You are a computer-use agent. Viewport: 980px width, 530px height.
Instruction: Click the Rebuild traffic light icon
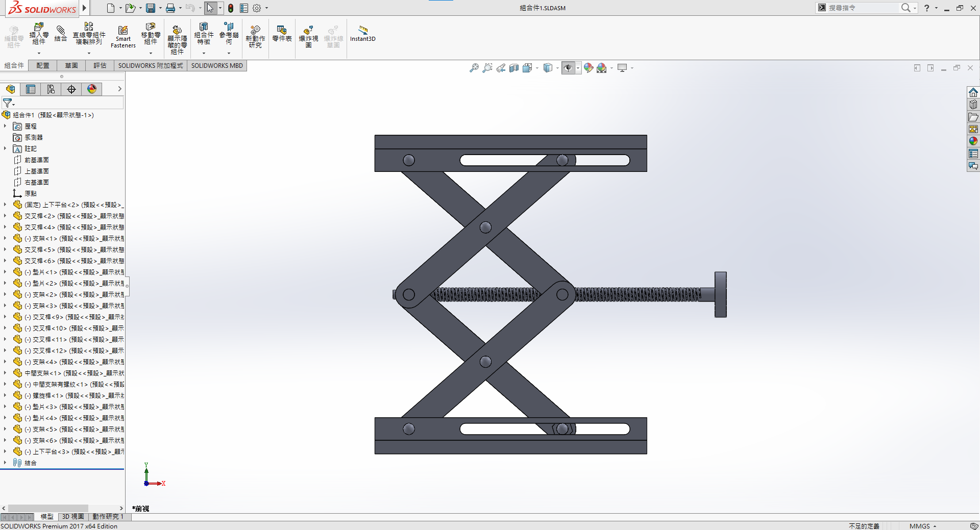coord(231,8)
